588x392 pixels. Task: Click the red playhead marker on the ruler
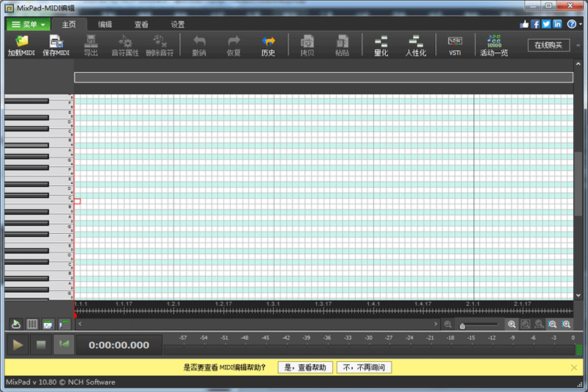[x=75, y=315]
